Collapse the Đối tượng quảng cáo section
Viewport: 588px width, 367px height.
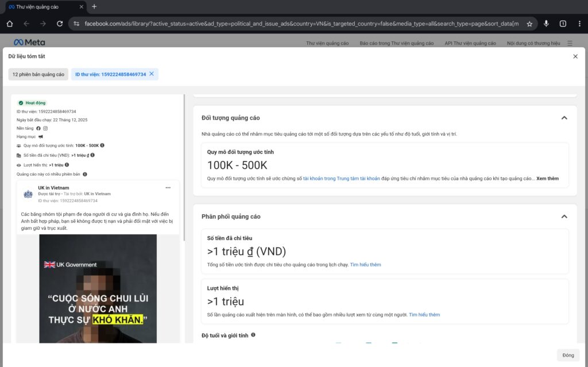tap(564, 118)
